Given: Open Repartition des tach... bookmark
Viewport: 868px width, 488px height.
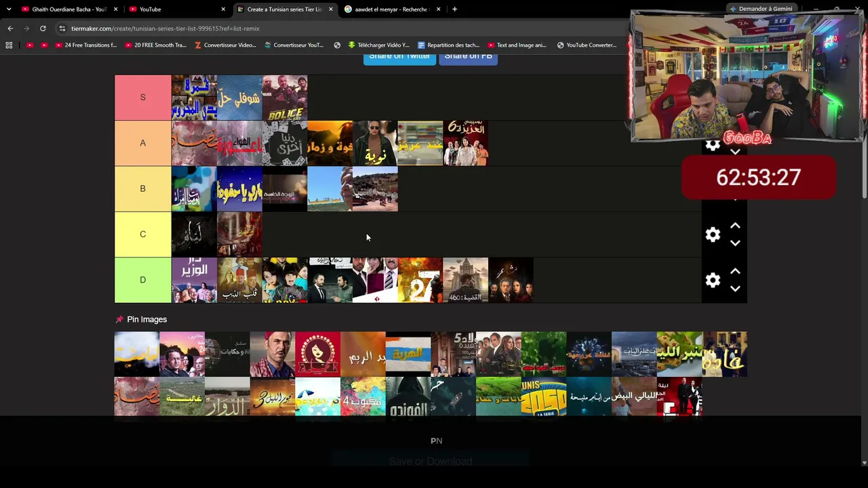Looking at the screenshot, I should point(448,45).
